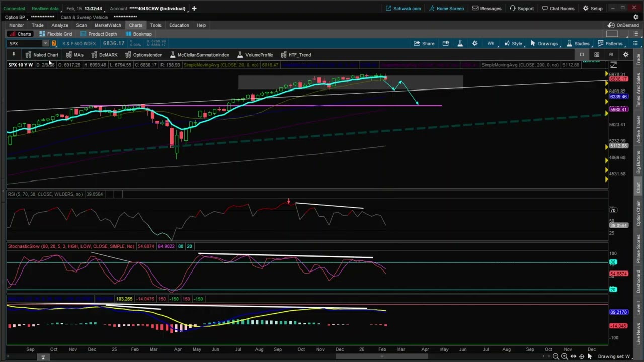Open Chat Rooms

click(x=557, y=8)
